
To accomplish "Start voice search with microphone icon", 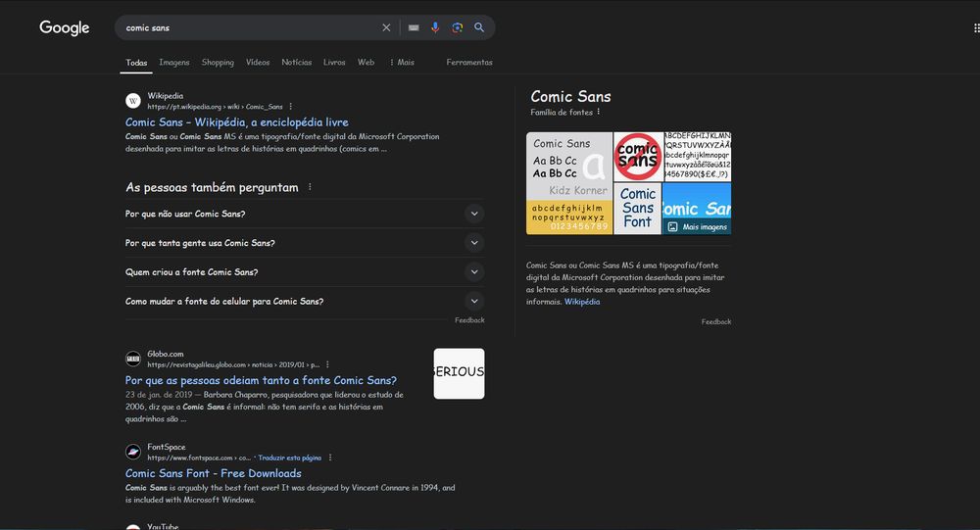I will tap(435, 27).
